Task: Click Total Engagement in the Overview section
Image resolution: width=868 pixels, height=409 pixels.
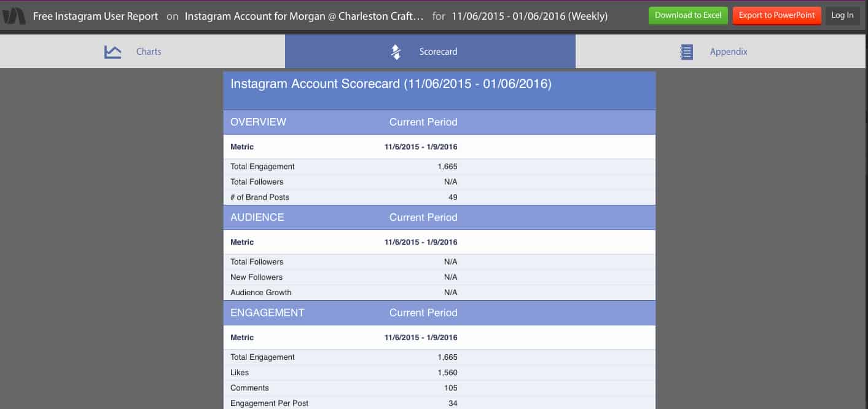Action: [262, 167]
